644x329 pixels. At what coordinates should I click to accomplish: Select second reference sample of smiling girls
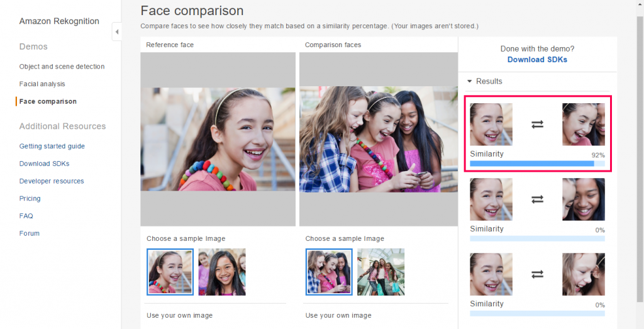[x=222, y=272]
